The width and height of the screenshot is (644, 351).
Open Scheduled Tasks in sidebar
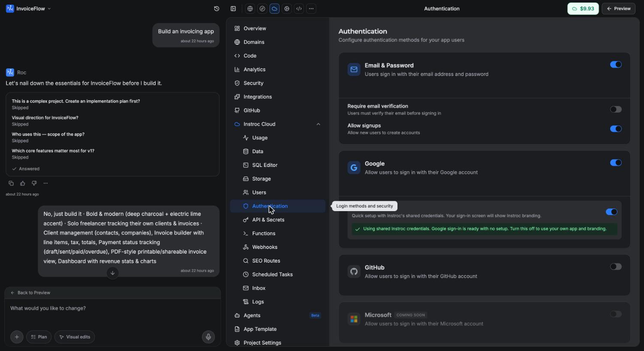278,275
